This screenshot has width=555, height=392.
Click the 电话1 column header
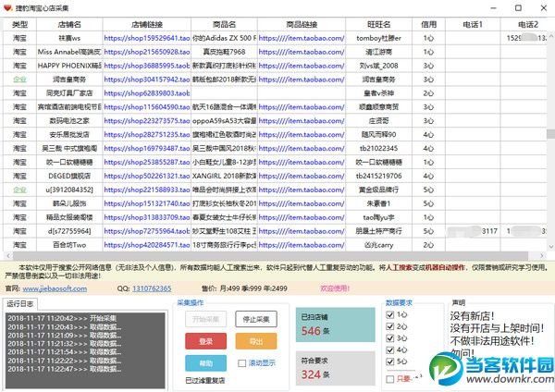pos(473,24)
